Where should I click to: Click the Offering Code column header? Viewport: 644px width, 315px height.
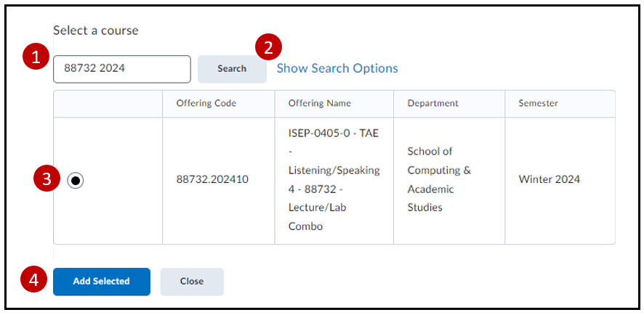click(206, 103)
